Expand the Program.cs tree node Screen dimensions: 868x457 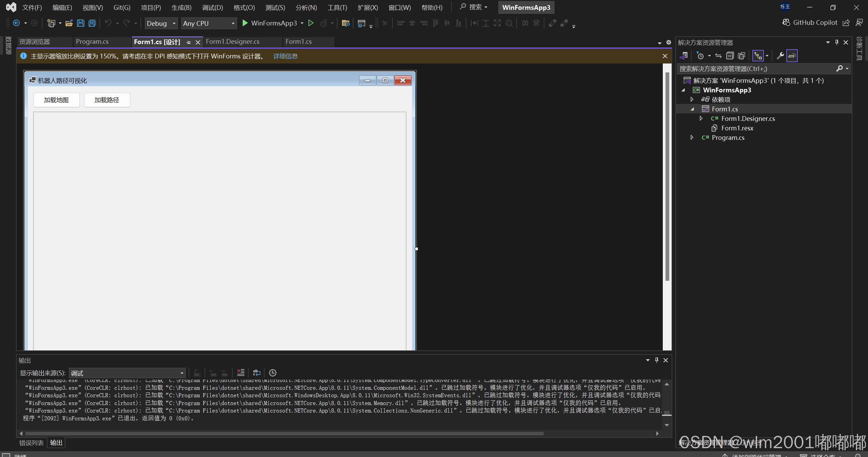(692, 138)
